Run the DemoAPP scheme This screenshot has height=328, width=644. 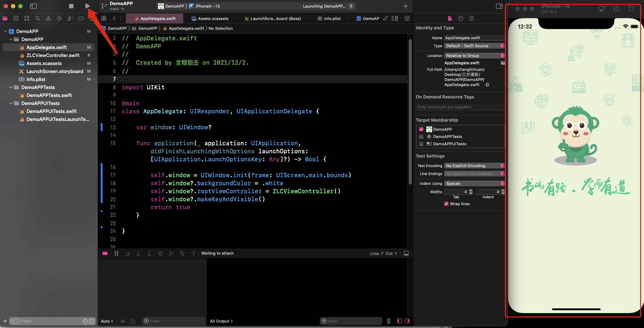pyautogui.click(x=88, y=6)
